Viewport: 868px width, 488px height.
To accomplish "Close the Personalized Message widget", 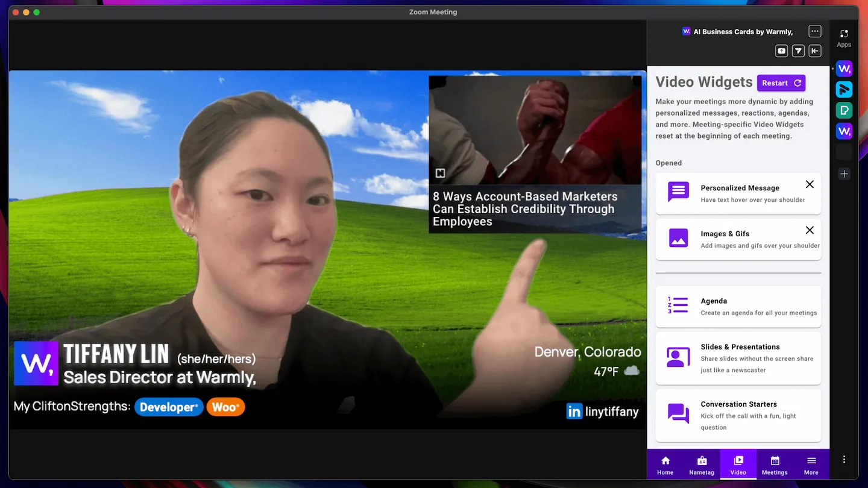I will pos(810,184).
